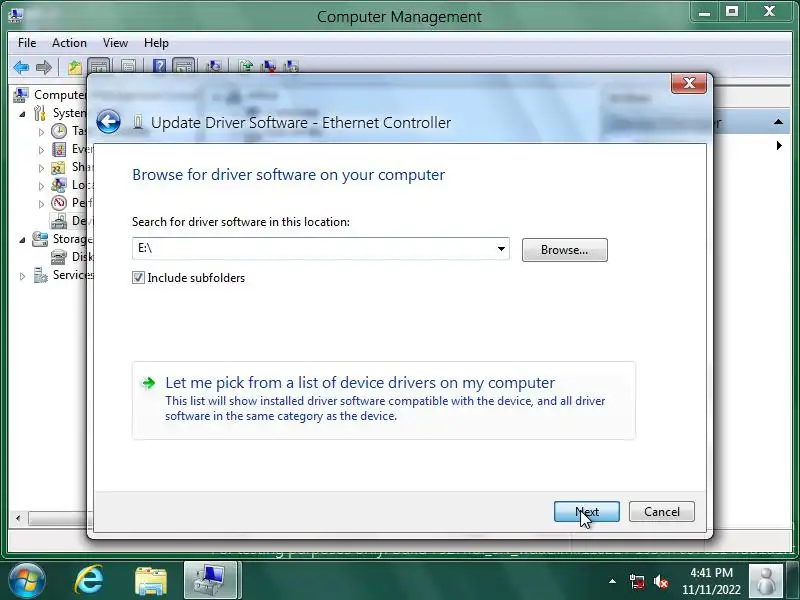This screenshot has width=800, height=600.
Task: Open the Help menu
Action: tap(156, 43)
